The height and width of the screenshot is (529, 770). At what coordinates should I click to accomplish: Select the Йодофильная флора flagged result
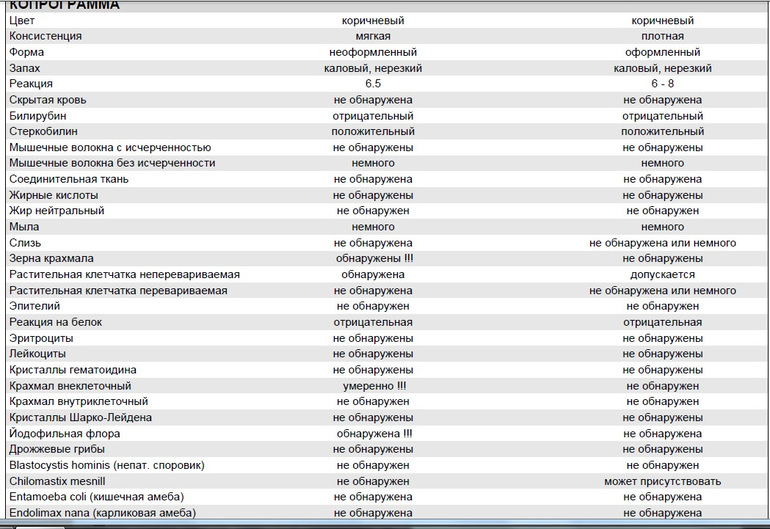tap(373, 433)
